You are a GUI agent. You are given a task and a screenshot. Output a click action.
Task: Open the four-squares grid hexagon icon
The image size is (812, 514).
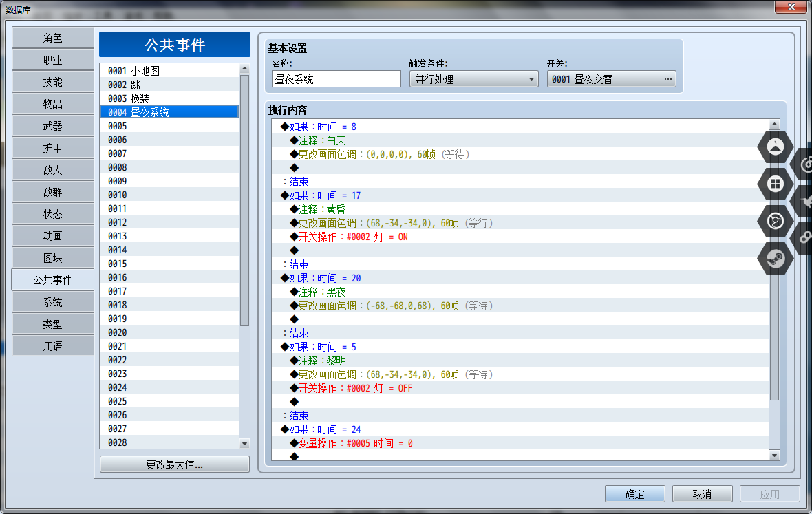click(775, 184)
